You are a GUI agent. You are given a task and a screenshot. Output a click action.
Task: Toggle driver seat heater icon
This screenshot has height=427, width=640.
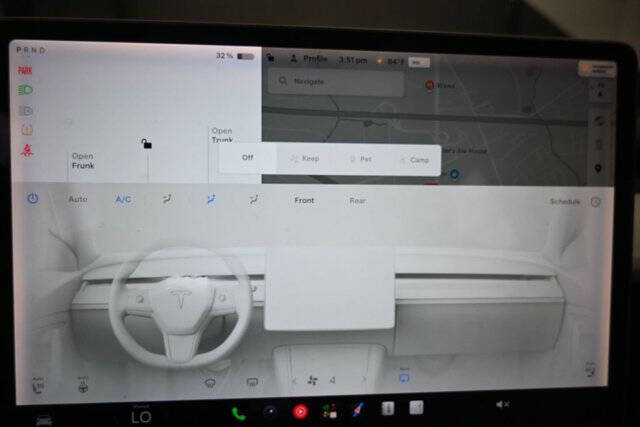38,385
